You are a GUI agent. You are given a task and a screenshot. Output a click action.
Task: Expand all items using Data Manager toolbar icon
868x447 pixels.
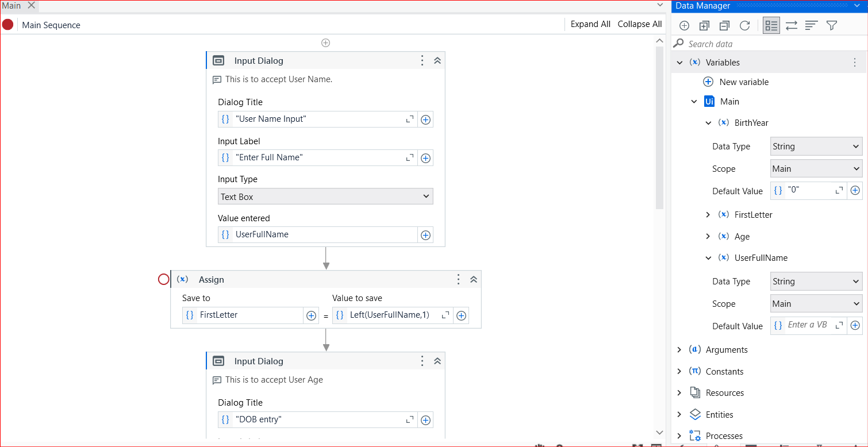pos(704,25)
